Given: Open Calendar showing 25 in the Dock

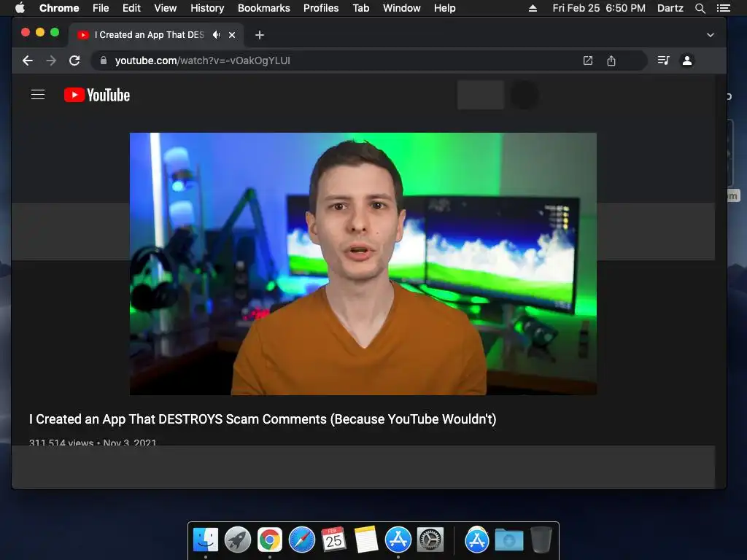Looking at the screenshot, I should [x=333, y=540].
